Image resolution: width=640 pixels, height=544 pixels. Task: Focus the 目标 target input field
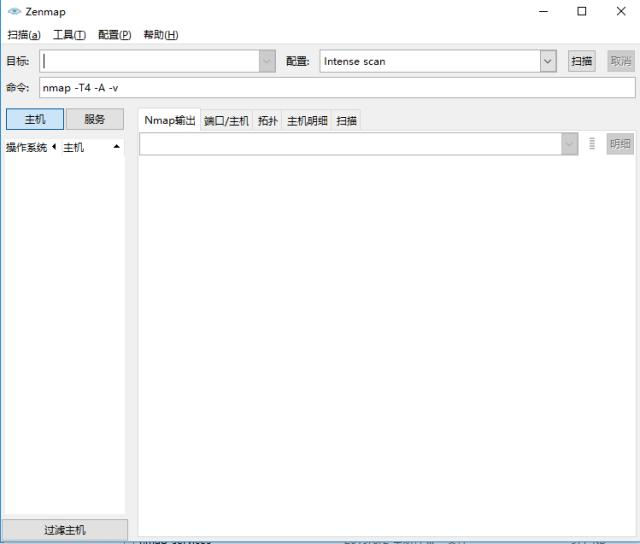tap(149, 61)
